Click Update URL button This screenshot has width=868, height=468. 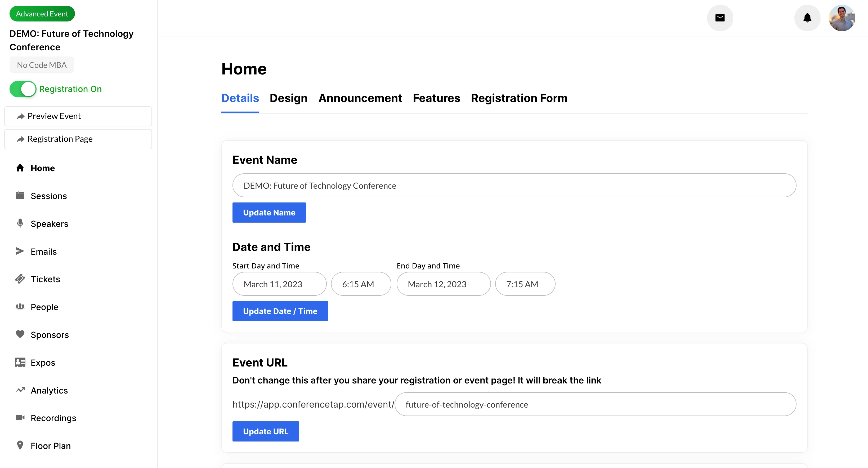[x=266, y=431]
